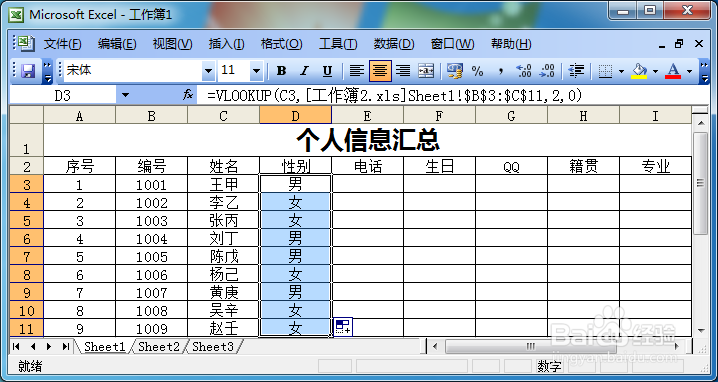Click Excel workbook icon in menu bar
The height and width of the screenshot is (382, 718).
click(26, 43)
